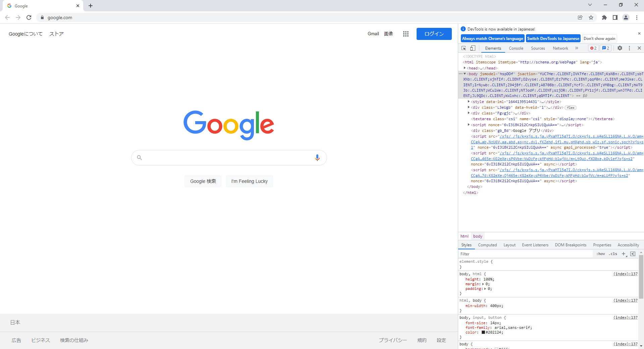Viewport: 644px width, 349px height.
Task: Click the voice search microphone icon
Action: 317,158
